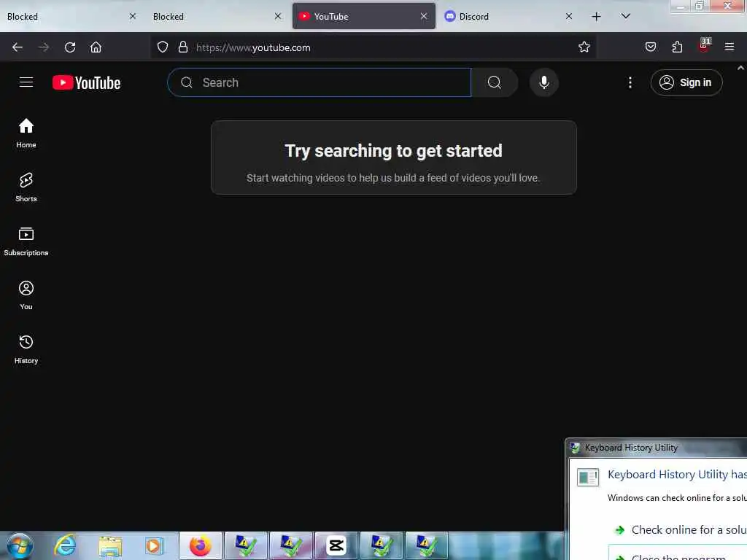Close the second Blocked tab
The image size is (747, 560).
pos(278,16)
